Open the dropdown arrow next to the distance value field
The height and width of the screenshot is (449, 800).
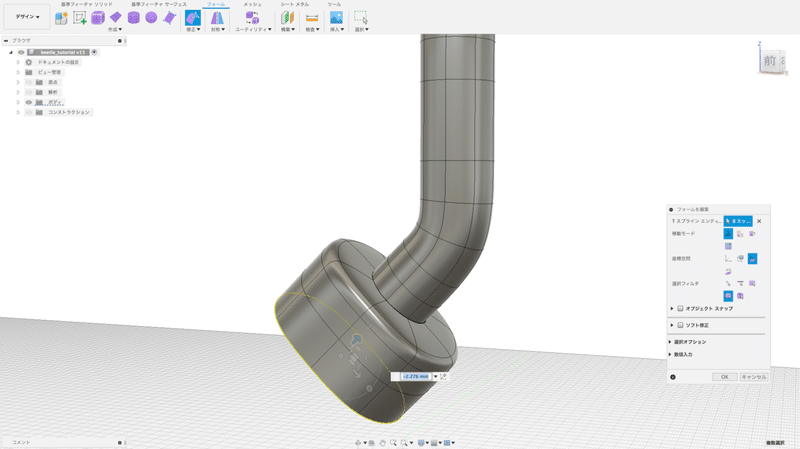[x=435, y=377]
